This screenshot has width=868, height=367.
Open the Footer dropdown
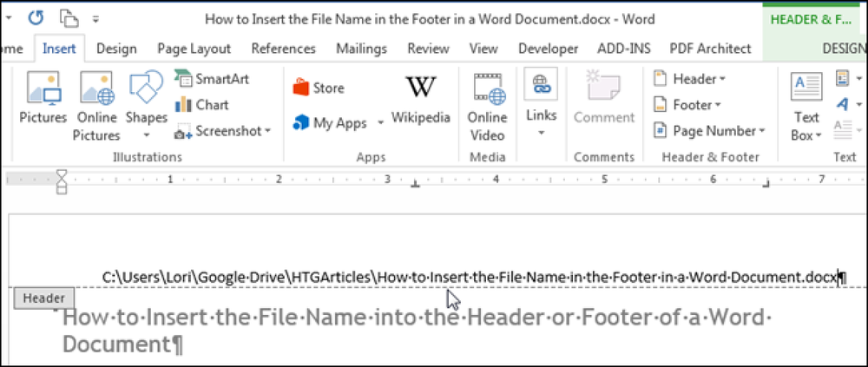(687, 105)
